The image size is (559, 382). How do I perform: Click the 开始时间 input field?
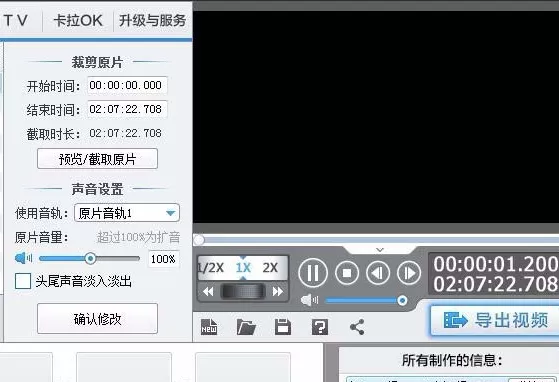(127, 86)
